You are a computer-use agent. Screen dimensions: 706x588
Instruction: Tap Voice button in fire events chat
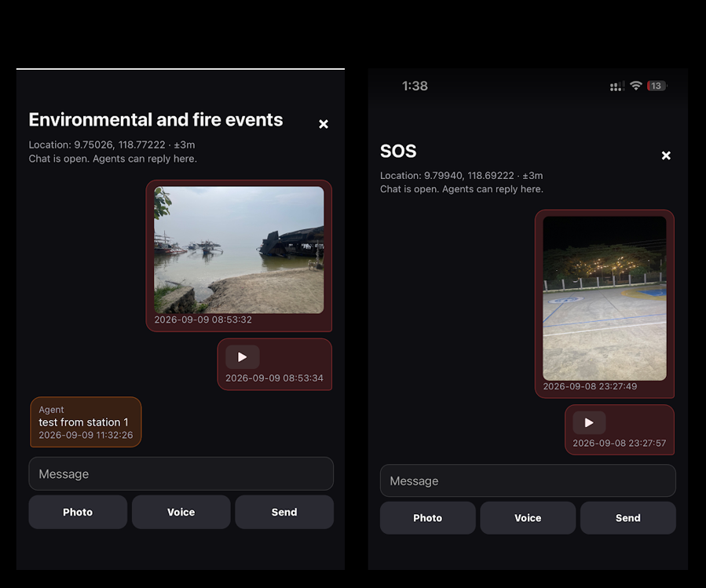181,512
